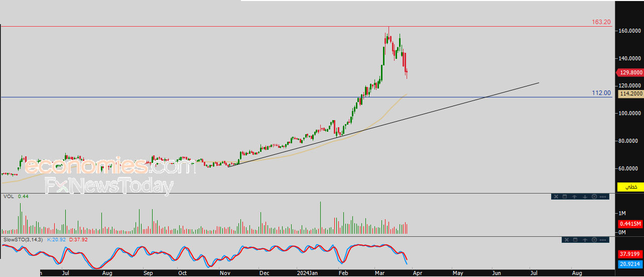Click the yellow Arabic scale-type button
This screenshot has height=277, width=644.
[630, 187]
